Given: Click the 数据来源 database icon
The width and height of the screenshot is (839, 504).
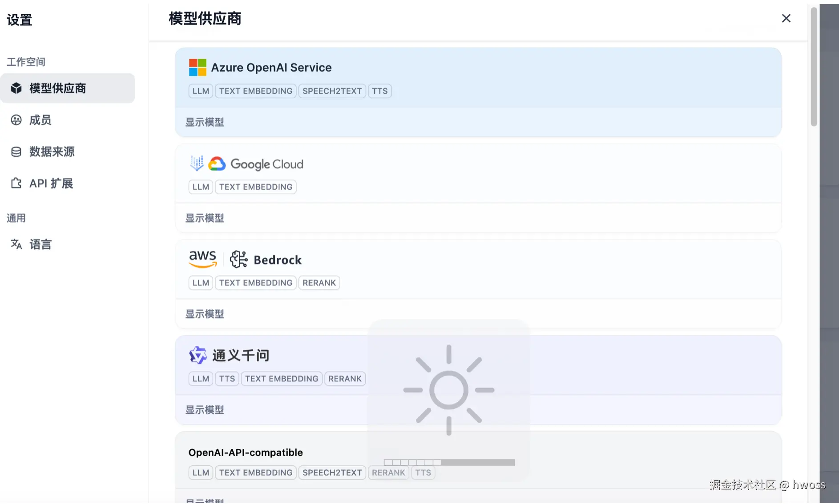Looking at the screenshot, I should click(16, 152).
